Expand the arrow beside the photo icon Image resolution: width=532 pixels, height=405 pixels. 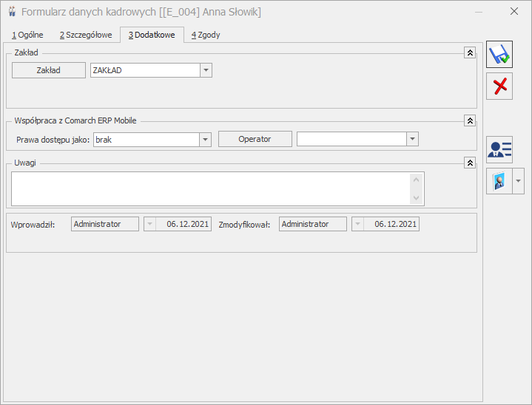coord(518,181)
